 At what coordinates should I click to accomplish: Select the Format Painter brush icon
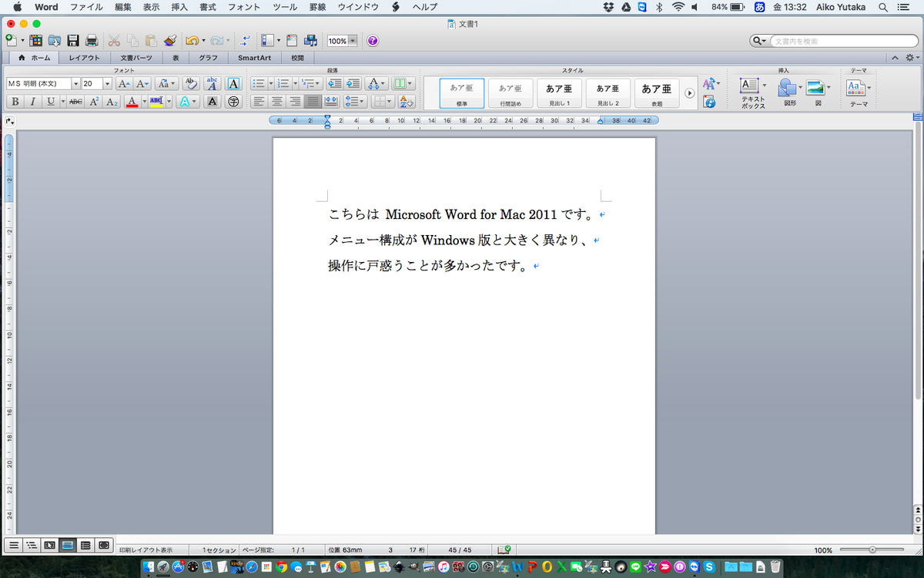170,40
